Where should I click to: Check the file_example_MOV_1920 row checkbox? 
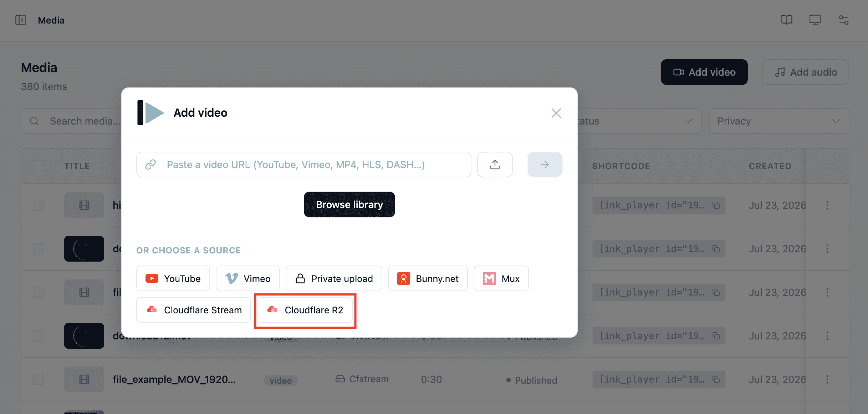tap(39, 379)
